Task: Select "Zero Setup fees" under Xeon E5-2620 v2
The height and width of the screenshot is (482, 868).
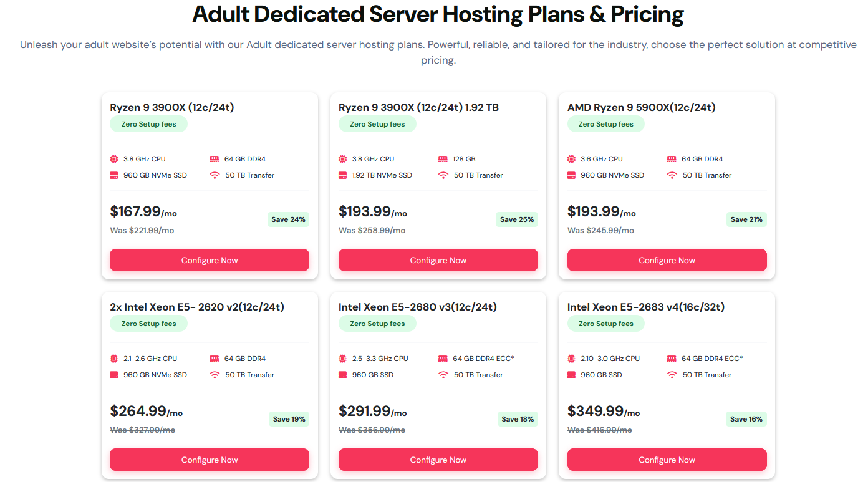Action: tap(148, 324)
